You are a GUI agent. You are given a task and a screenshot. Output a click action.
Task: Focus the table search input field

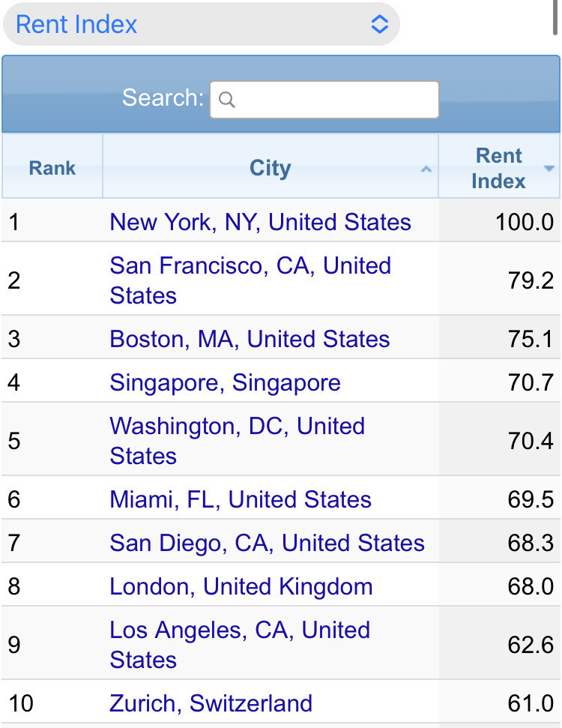click(x=333, y=100)
